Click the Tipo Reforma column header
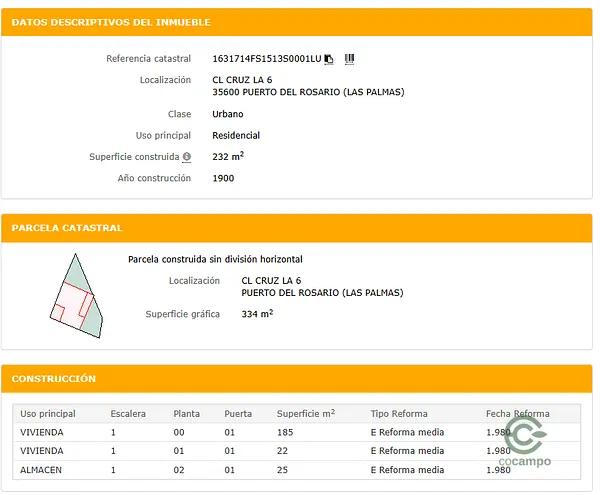600x495 pixels. [398, 414]
